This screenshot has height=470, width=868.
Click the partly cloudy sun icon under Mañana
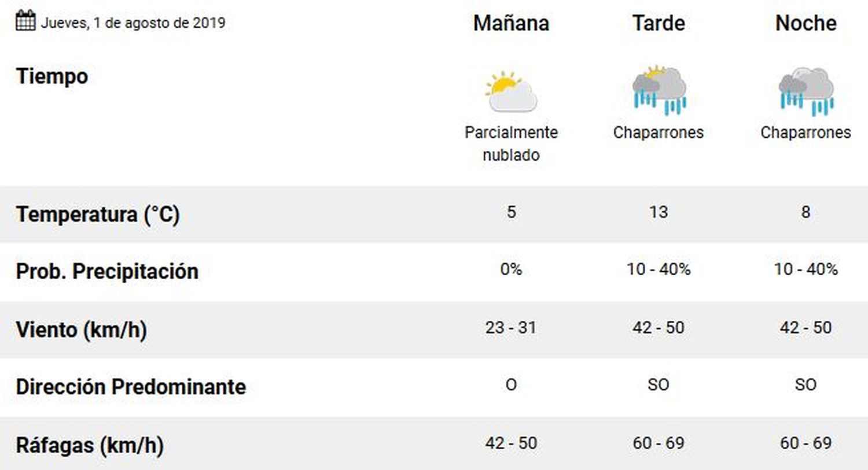tap(511, 91)
